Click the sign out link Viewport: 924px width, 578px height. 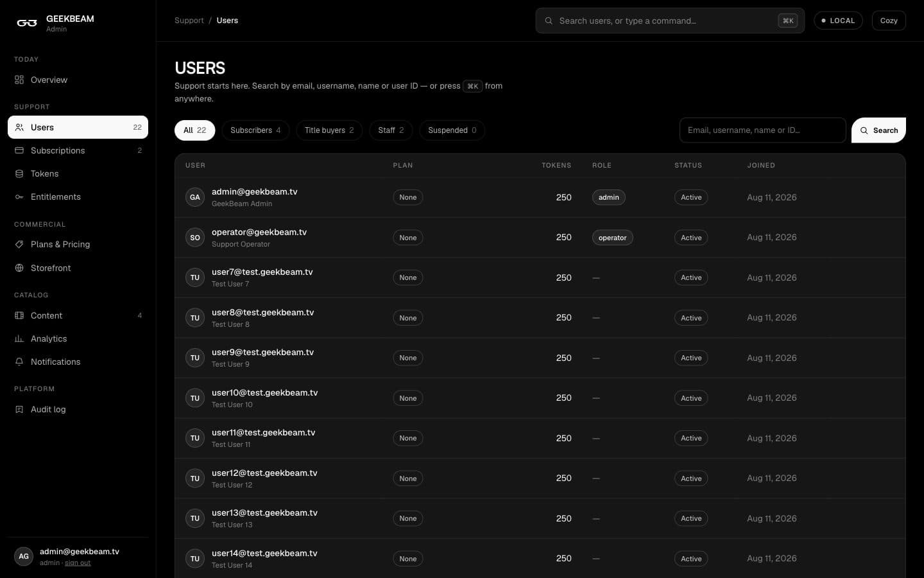coord(78,563)
